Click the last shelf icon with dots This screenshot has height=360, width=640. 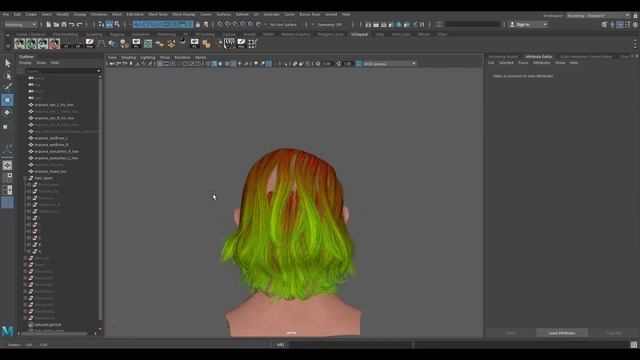[x=253, y=43]
